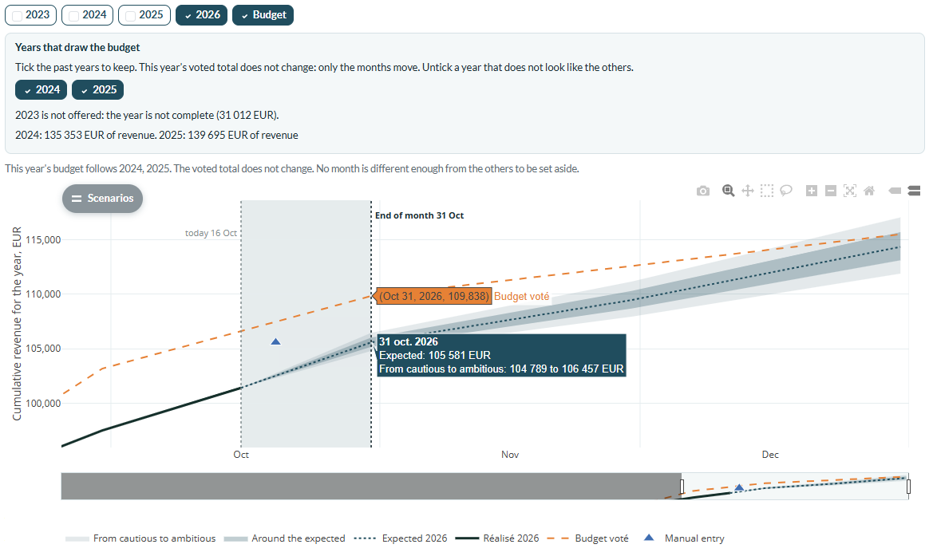
Task: Click the 105,000 y-axis tick
Action: pos(43,349)
